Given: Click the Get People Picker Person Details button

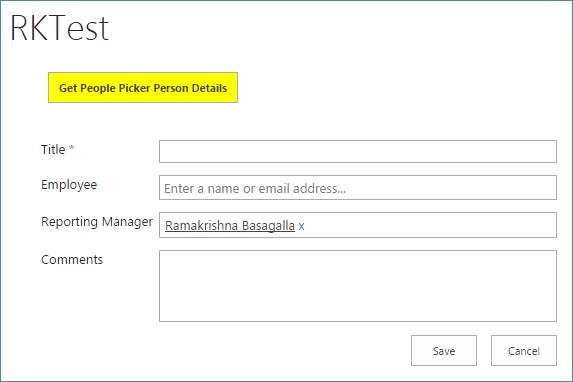Looking at the screenshot, I should pyautogui.click(x=143, y=87).
